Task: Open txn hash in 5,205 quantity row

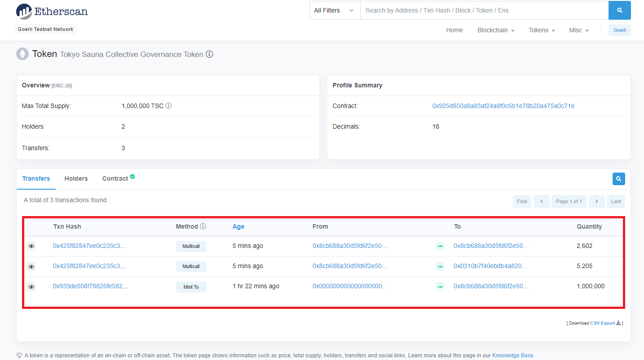Action: [x=89, y=266]
